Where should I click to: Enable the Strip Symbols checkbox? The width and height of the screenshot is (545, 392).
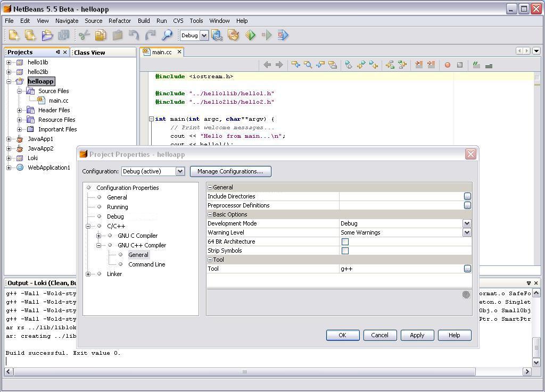[x=345, y=251]
